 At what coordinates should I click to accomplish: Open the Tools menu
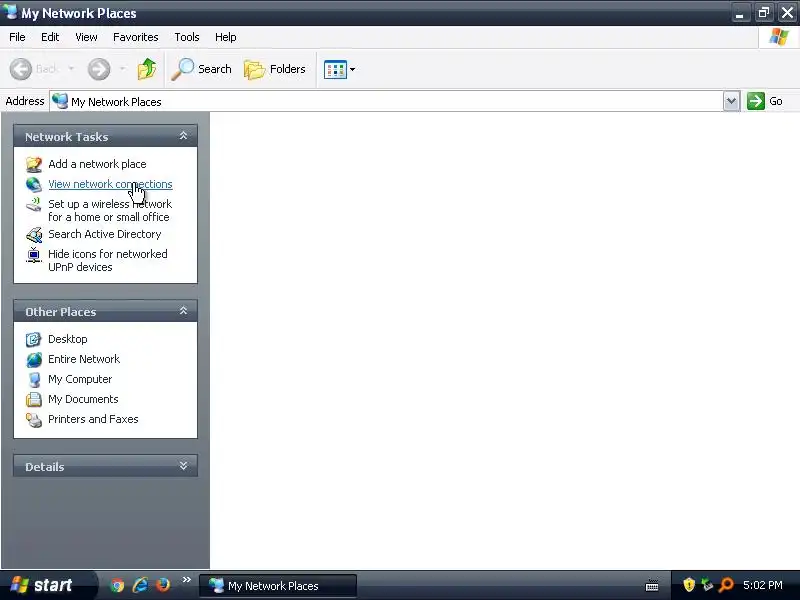point(187,37)
